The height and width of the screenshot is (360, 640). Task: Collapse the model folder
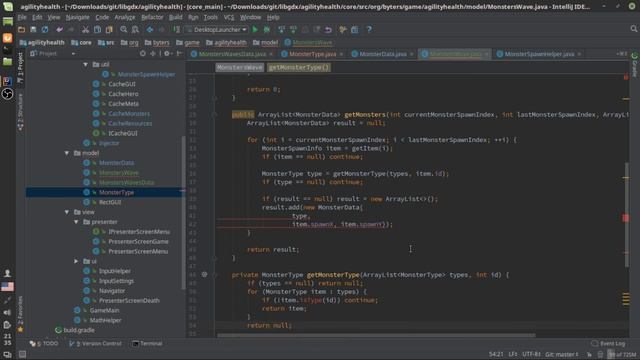coord(67,153)
